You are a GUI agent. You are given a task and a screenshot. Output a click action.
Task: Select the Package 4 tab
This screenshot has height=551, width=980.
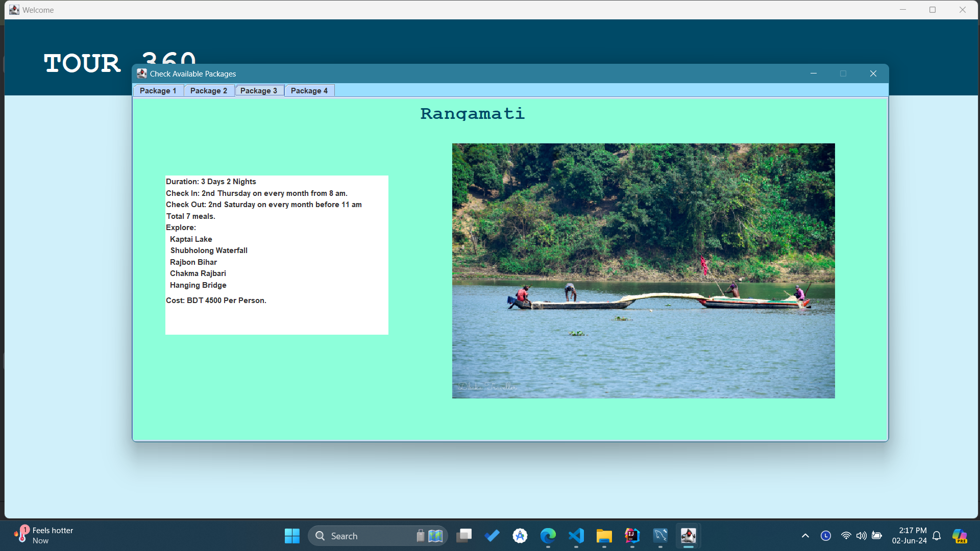(x=309, y=91)
